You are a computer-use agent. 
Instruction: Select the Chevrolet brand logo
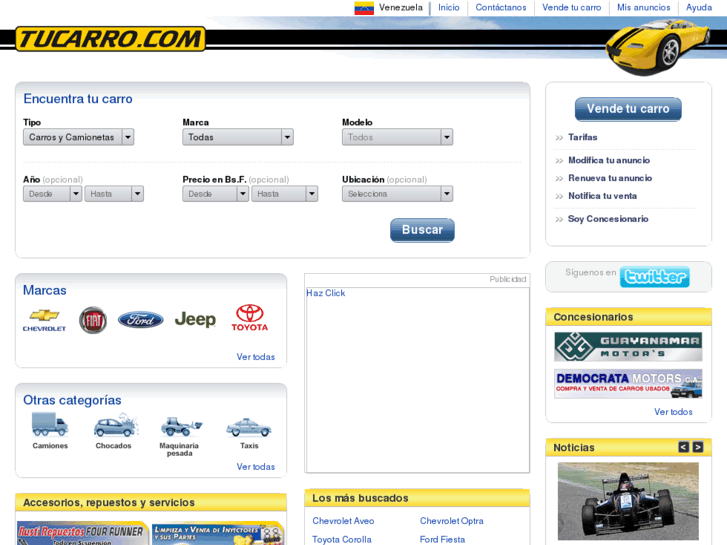click(x=45, y=320)
